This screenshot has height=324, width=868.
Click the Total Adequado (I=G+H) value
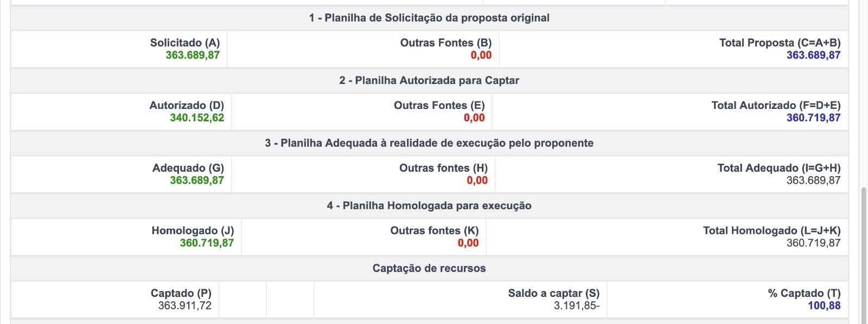pyautogui.click(x=813, y=180)
